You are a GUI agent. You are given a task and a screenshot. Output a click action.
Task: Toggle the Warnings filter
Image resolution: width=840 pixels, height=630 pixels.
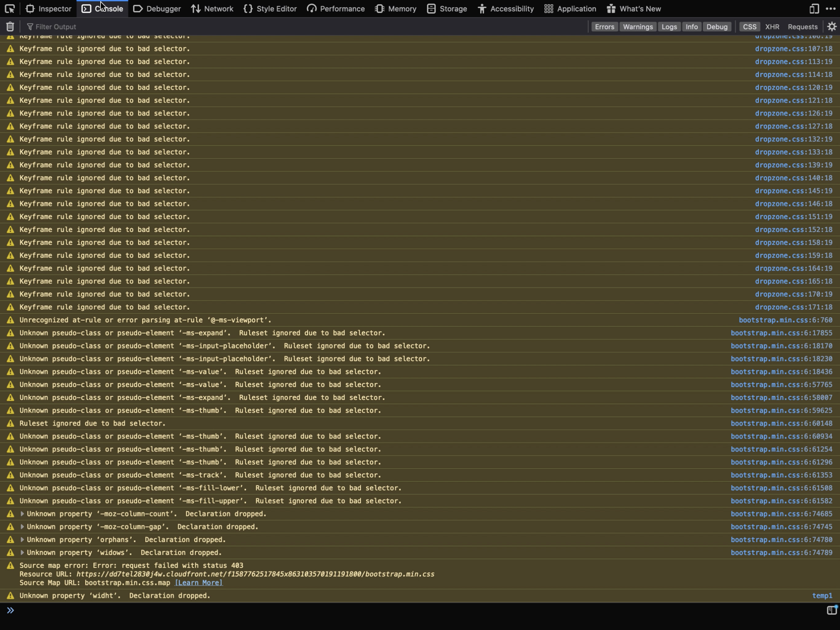pos(638,26)
